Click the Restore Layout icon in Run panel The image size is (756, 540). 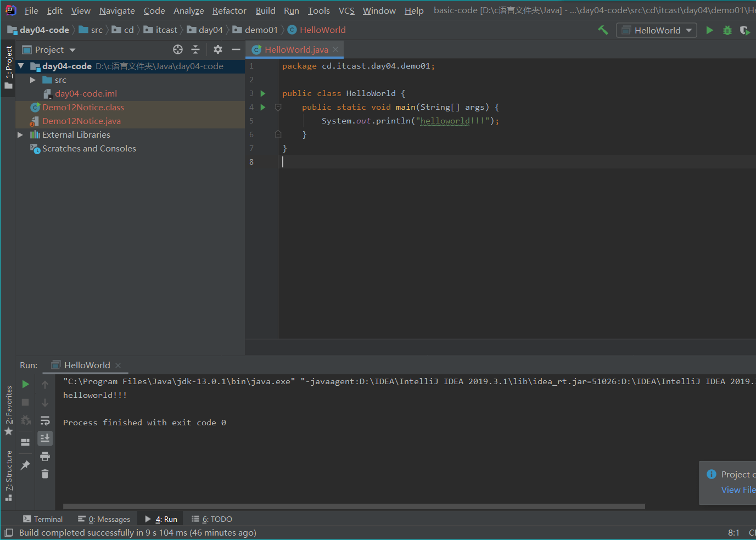[25, 442]
